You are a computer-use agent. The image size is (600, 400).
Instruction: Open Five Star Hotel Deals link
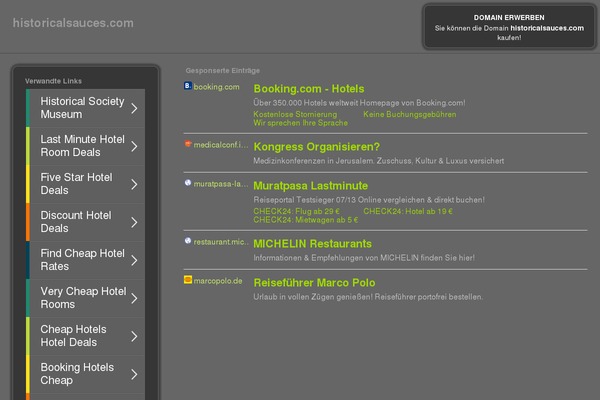[x=85, y=184]
